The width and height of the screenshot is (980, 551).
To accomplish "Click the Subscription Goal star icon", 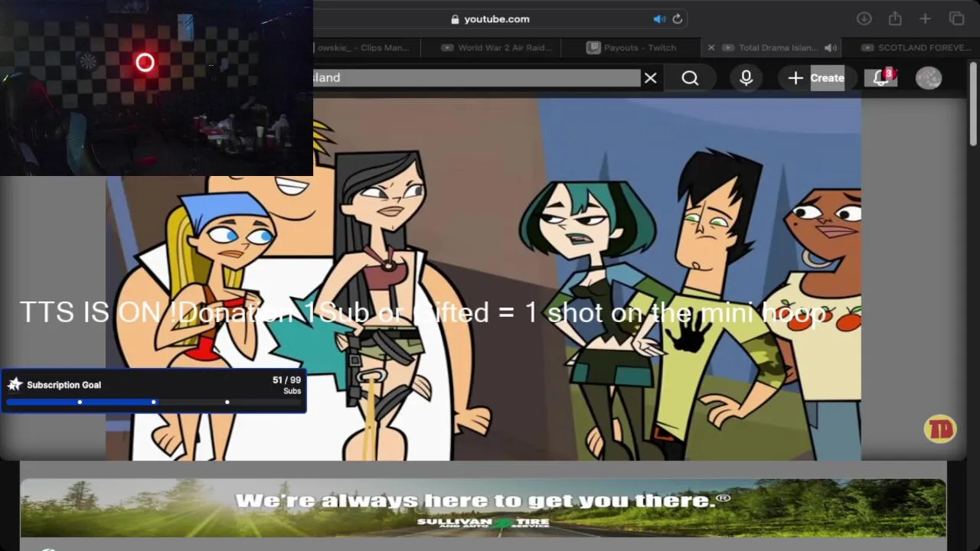I will (x=15, y=384).
